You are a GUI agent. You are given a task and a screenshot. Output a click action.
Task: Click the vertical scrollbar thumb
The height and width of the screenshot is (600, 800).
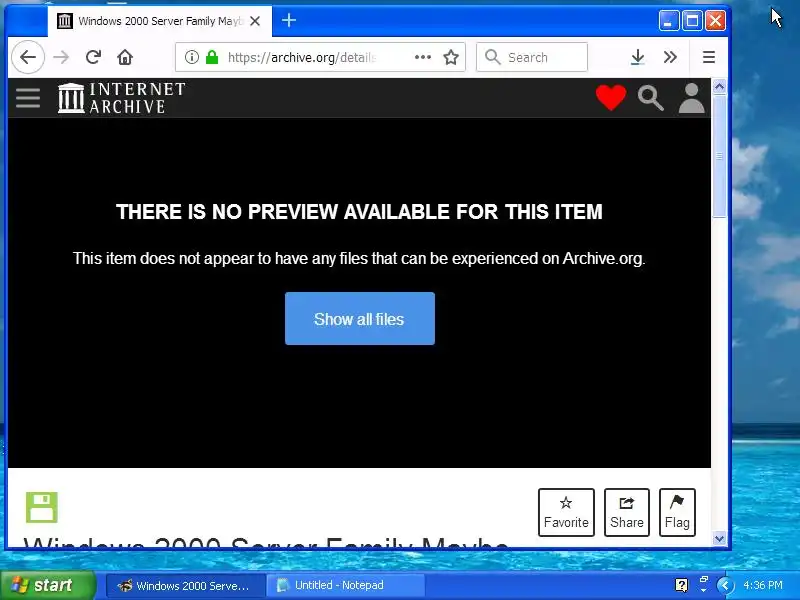pos(719,156)
